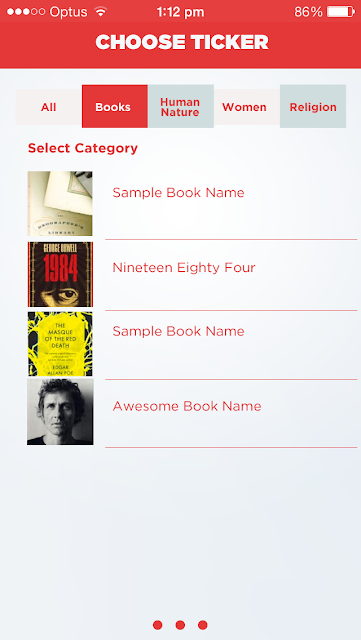Select the Religion tab
The image size is (361, 640).
click(x=313, y=107)
